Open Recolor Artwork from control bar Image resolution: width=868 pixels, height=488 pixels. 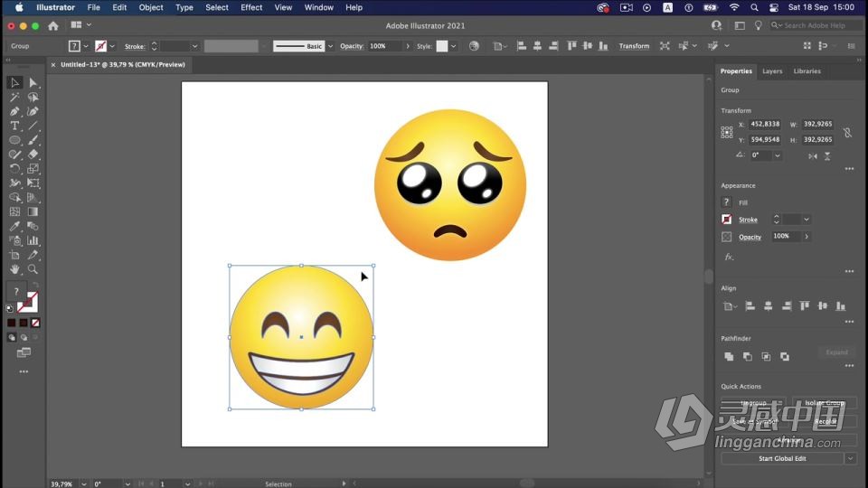(x=474, y=46)
